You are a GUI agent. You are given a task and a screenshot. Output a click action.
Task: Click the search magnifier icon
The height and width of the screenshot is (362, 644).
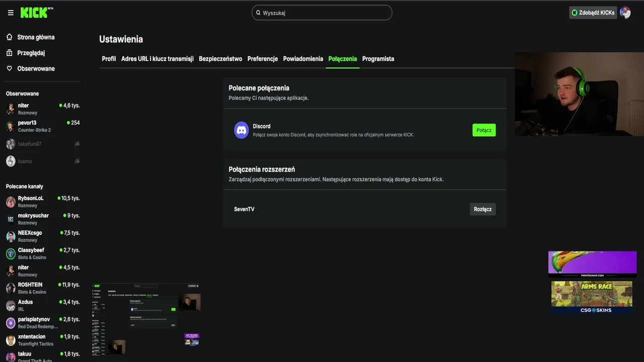[258, 13]
